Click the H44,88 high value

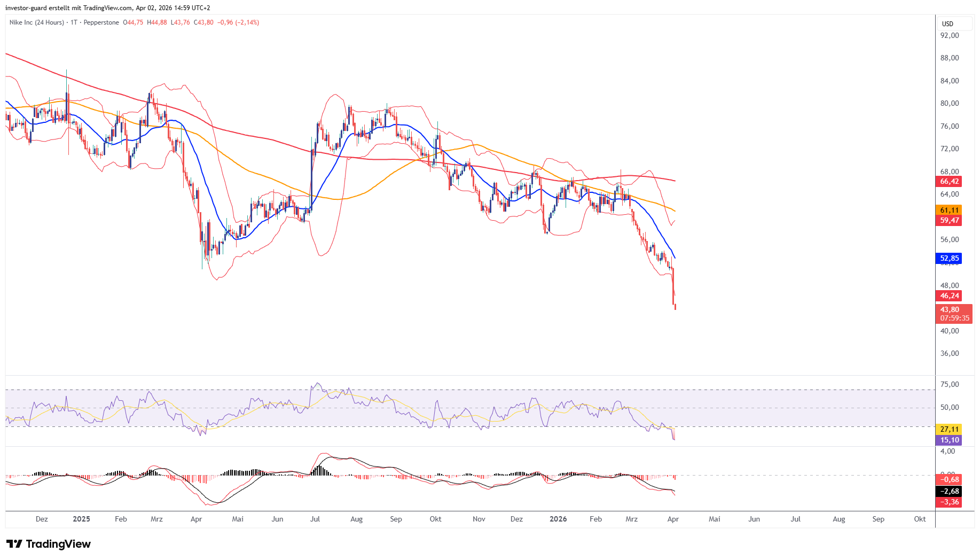click(157, 22)
